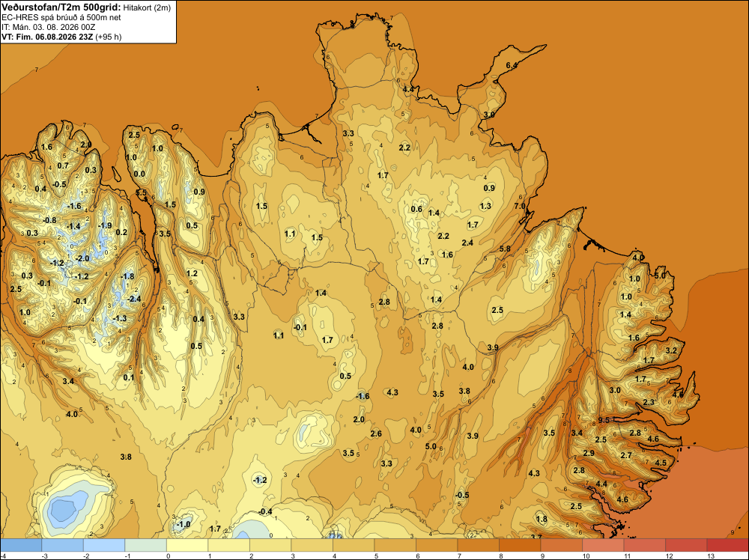
Task: Select the temperature value '0.0'
Action: click(x=139, y=174)
